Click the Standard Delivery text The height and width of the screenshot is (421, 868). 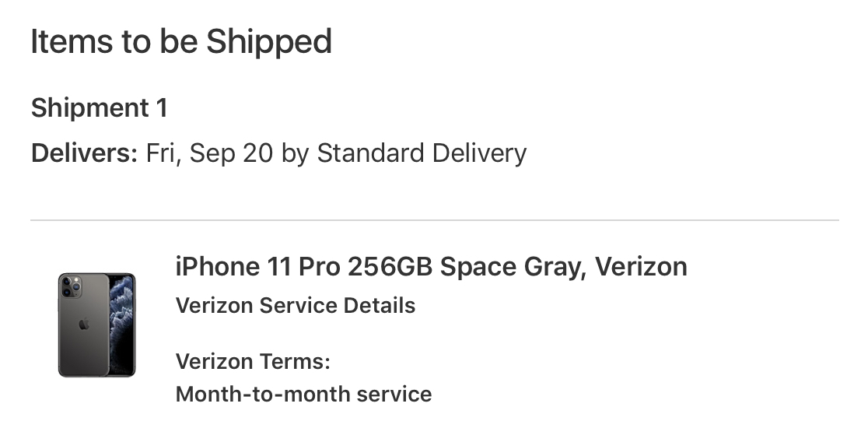click(x=422, y=153)
